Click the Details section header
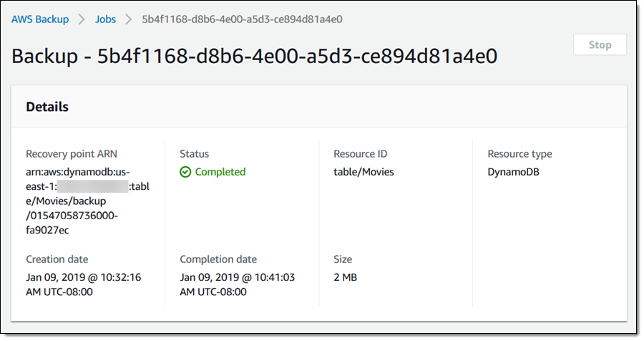Screen dimensions: 644x341 coord(47,107)
